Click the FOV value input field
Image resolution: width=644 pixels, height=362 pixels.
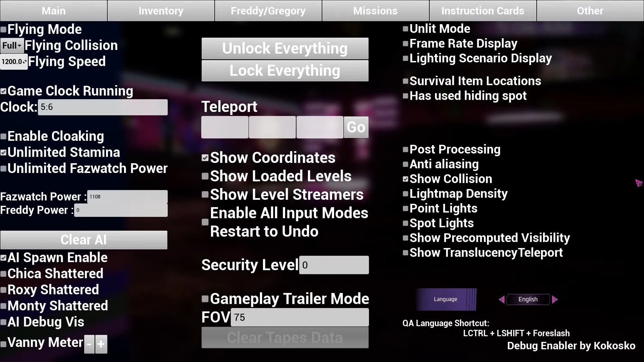[300, 317]
